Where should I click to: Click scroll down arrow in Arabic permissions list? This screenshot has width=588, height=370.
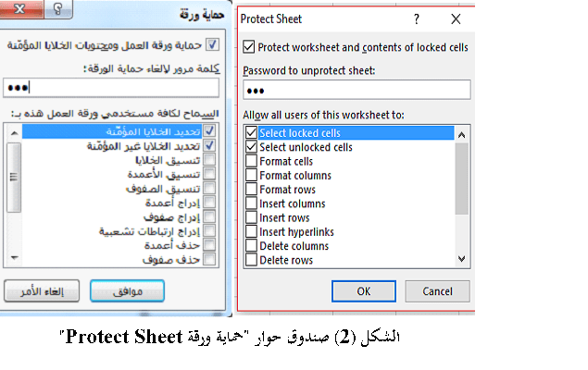click(12, 259)
